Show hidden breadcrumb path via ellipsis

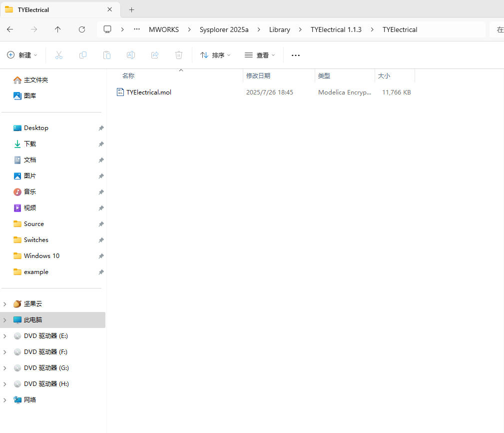point(137,29)
